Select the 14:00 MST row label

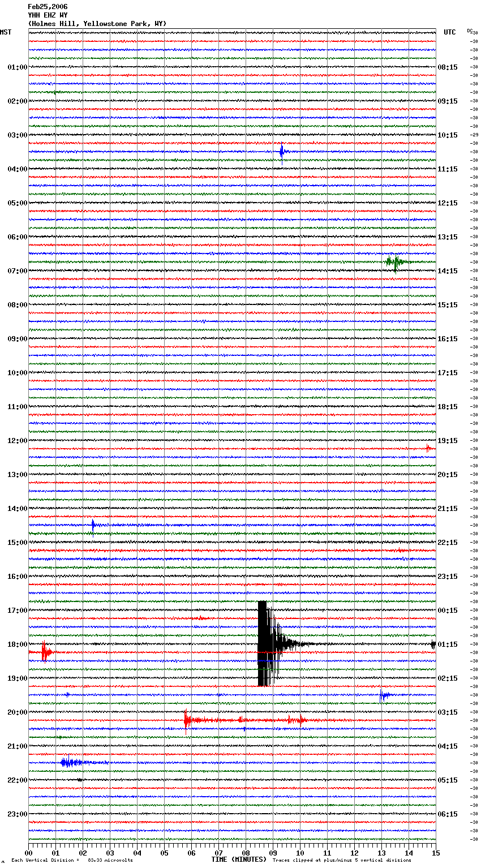pyautogui.click(x=17, y=509)
